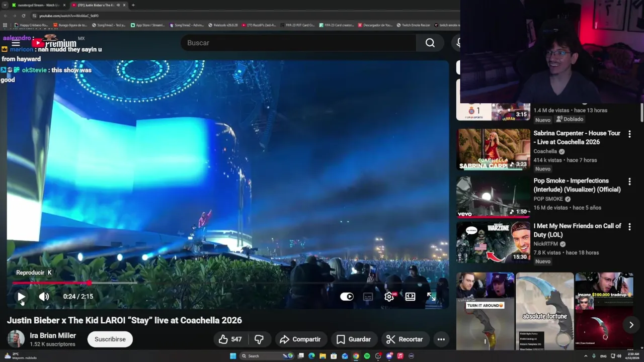The image size is (644, 362).
Task: Subscribe with the Suscribirse button
Action: [x=110, y=339]
